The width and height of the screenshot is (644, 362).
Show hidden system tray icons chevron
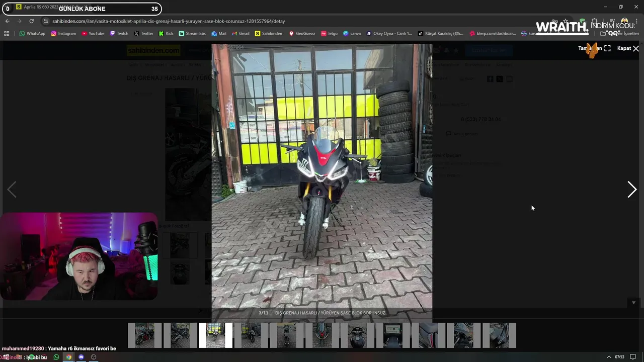click(608, 357)
